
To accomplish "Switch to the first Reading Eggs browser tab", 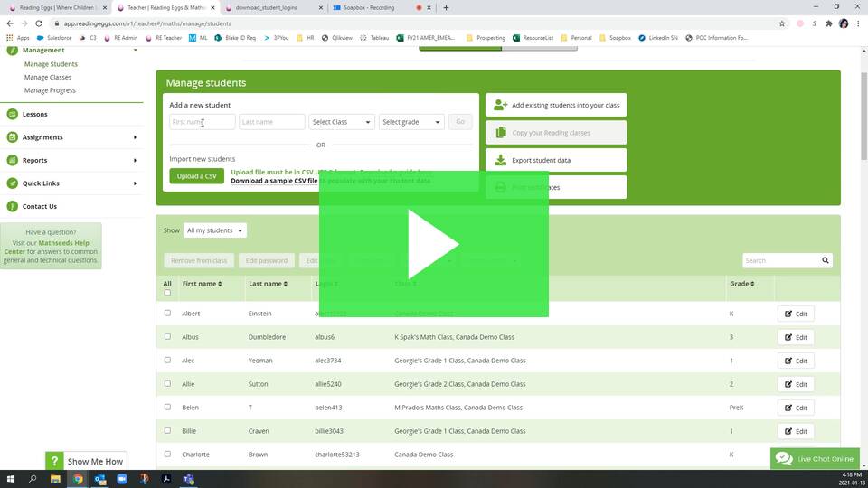I will pos(57,8).
